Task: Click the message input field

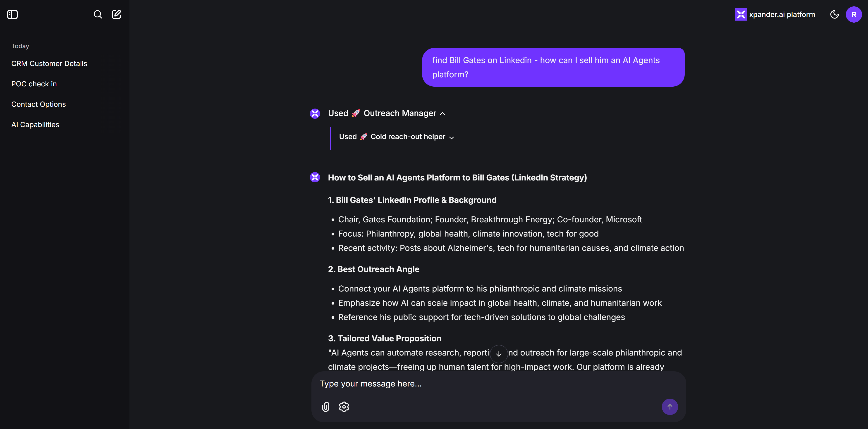Action: click(498, 384)
